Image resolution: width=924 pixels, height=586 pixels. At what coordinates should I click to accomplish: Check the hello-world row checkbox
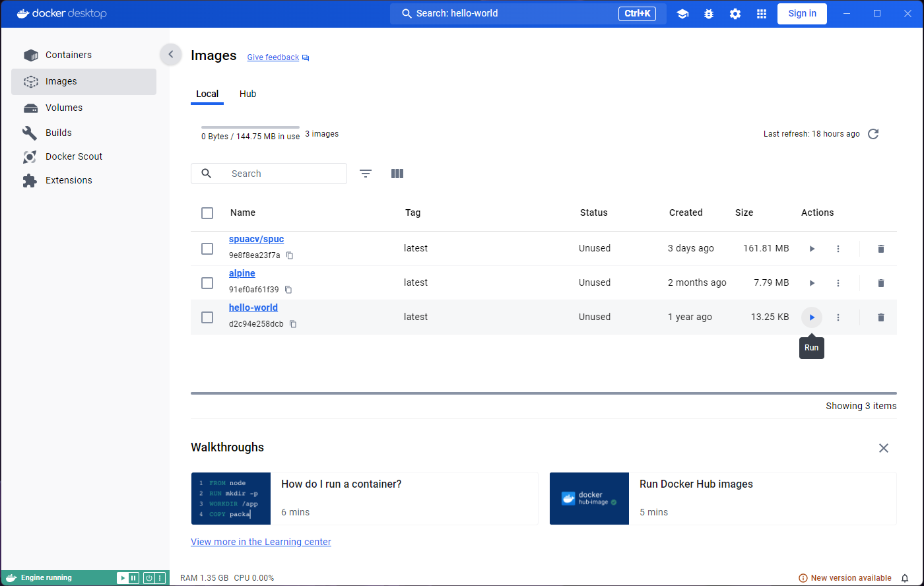tap(207, 317)
